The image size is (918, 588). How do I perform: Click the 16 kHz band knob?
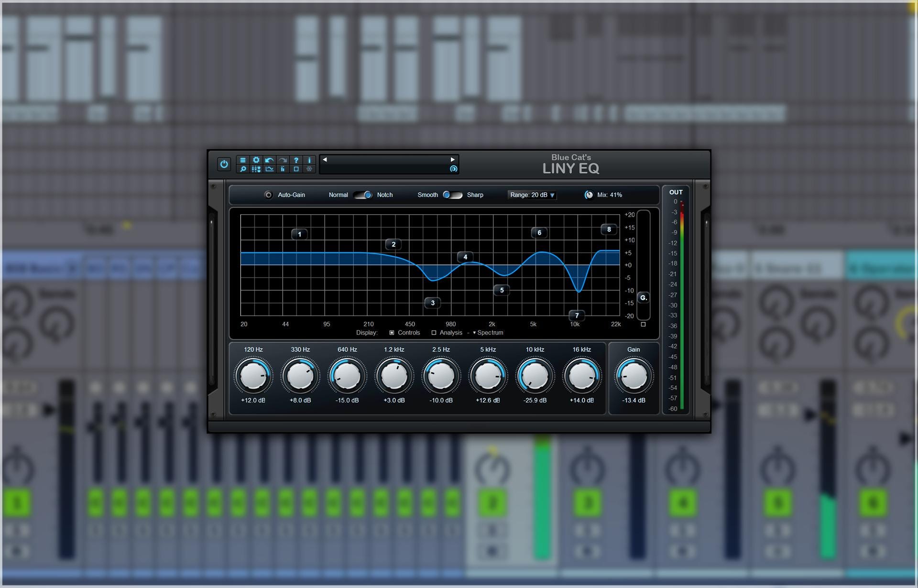tap(581, 376)
